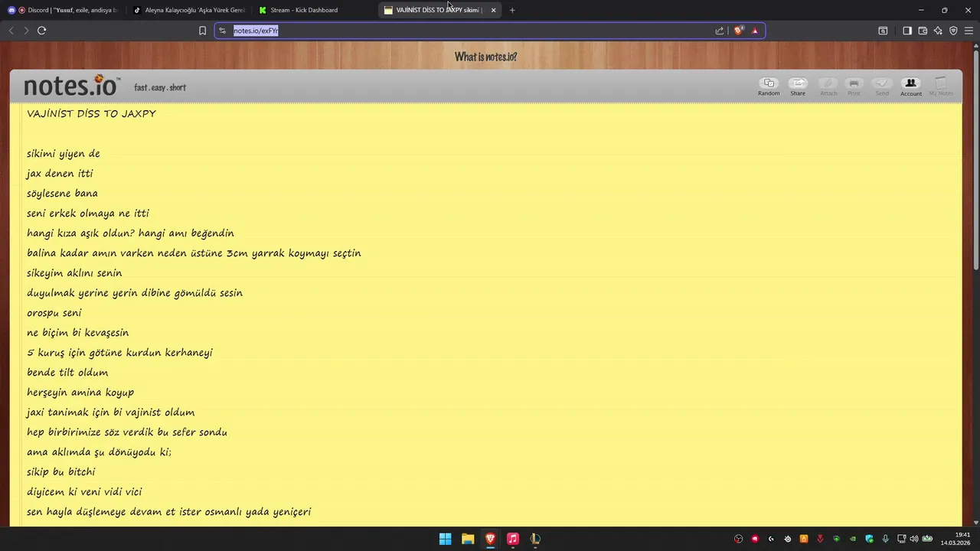The height and width of the screenshot is (551, 980).
Task: Open a new browser tab
Action: pos(512,10)
